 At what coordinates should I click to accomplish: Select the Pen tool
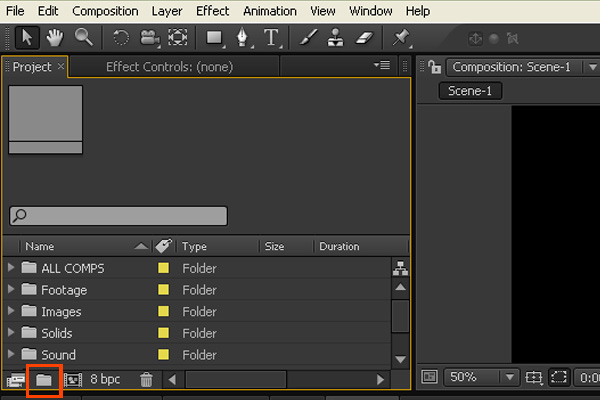click(x=243, y=38)
